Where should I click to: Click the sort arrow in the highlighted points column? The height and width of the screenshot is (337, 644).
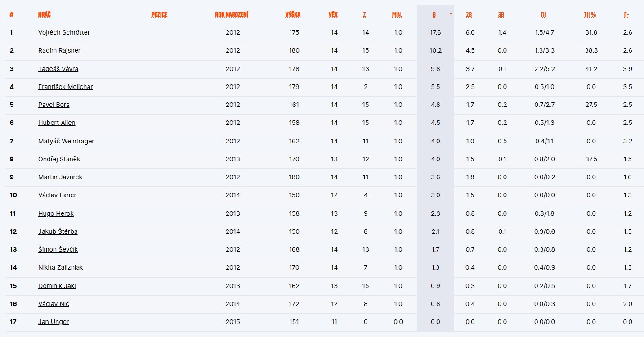click(450, 14)
